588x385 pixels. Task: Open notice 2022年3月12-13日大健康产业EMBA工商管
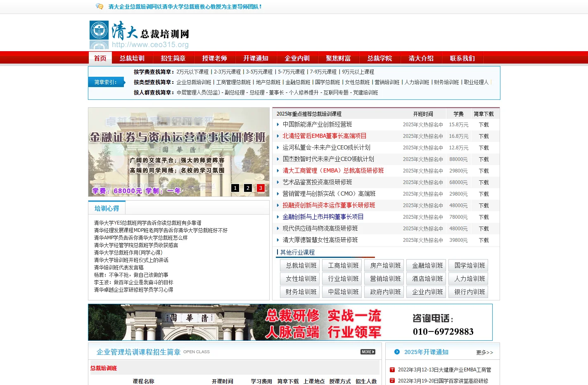(x=444, y=370)
